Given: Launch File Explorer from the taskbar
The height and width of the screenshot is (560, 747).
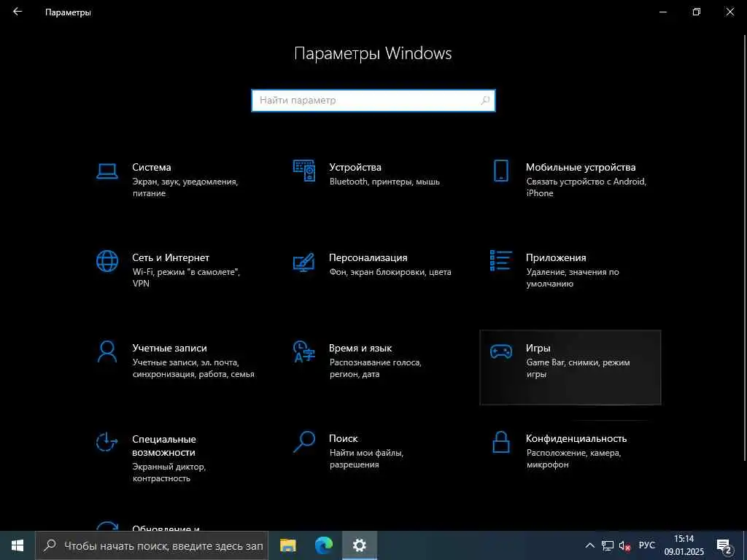Looking at the screenshot, I should [287, 545].
